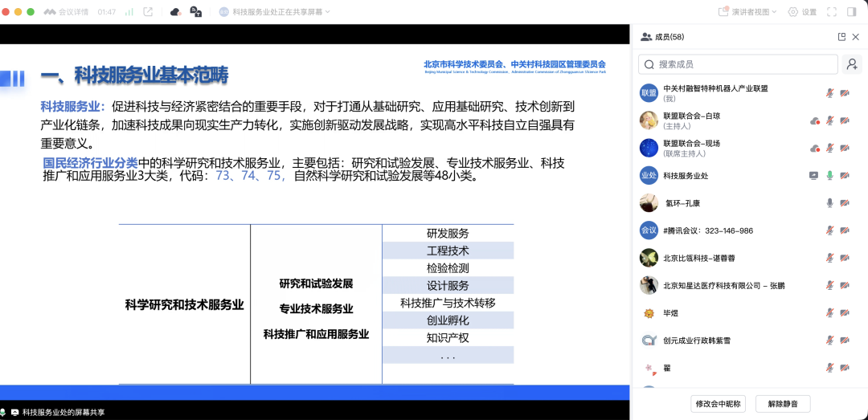This screenshot has width=868, height=420.
Task: Click 科技服务业处的屏幕共享 label at bottom
Action: point(63,412)
